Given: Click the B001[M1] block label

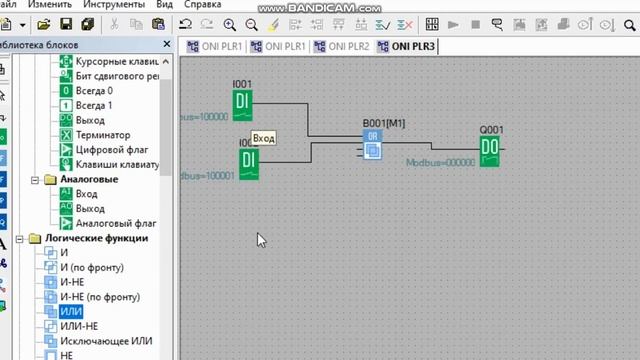Looking at the screenshot, I should (x=384, y=123).
